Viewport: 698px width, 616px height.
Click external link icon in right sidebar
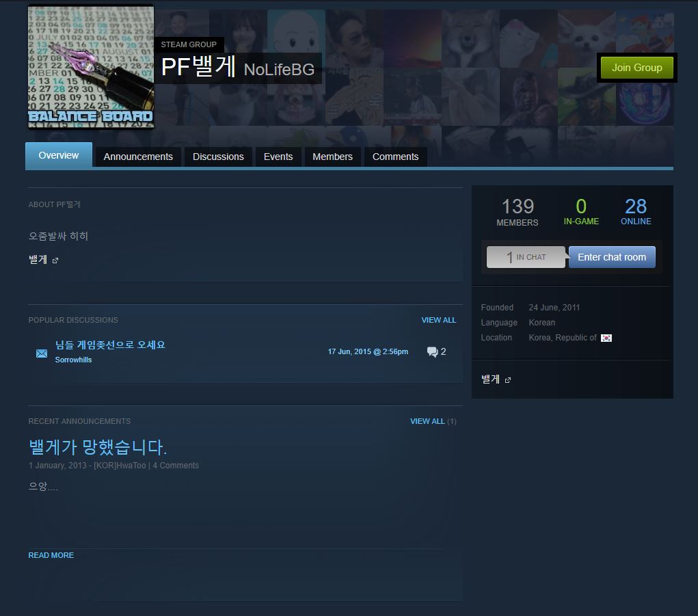[x=507, y=380]
